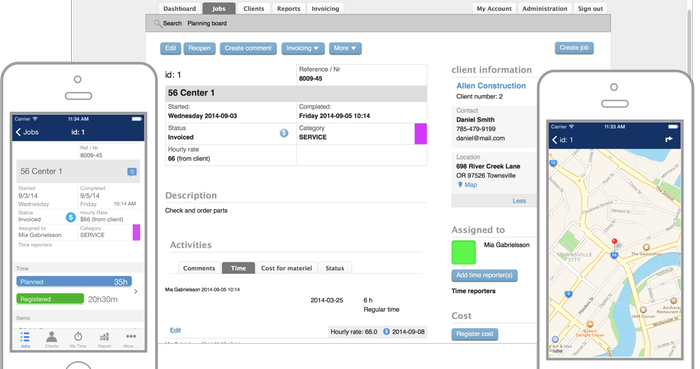This screenshot has width=700, height=369.
Task: Click the dollar invoiced icon beside Status
Action: click(284, 133)
